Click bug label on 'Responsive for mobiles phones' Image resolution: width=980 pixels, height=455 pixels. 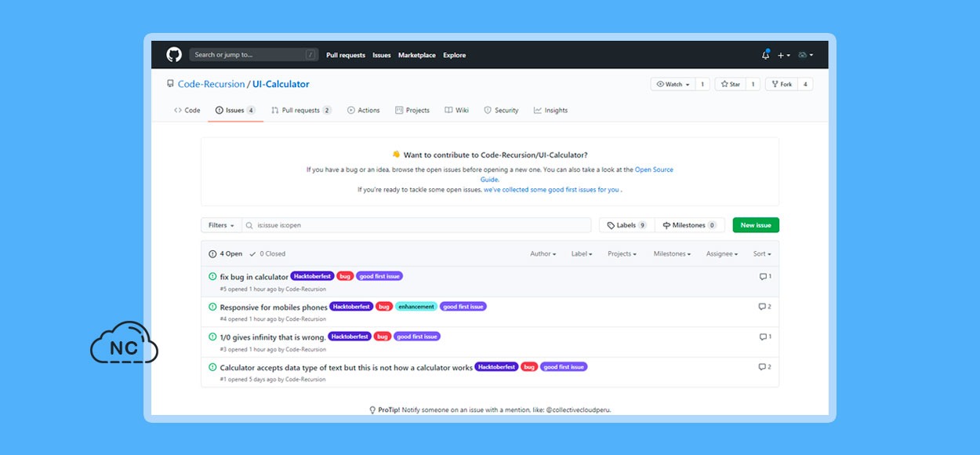click(x=384, y=307)
